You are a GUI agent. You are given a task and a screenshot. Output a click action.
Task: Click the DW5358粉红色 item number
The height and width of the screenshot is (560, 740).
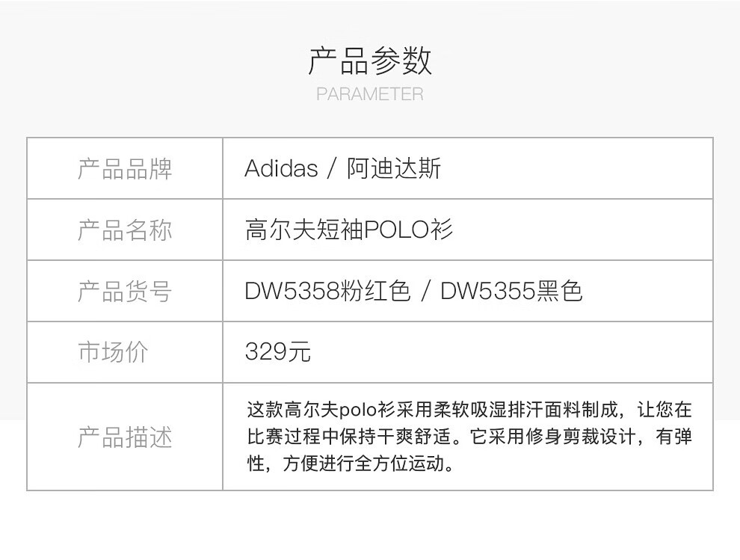point(327,291)
